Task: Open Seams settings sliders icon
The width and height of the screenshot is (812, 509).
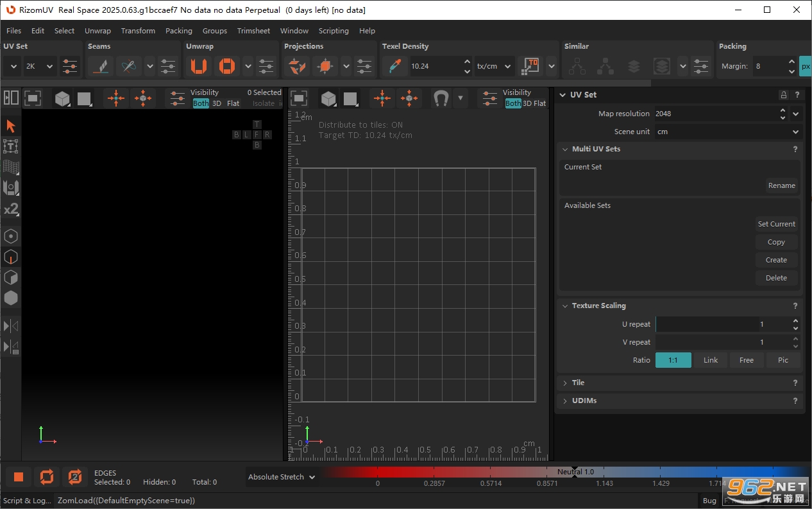Action: coord(168,66)
